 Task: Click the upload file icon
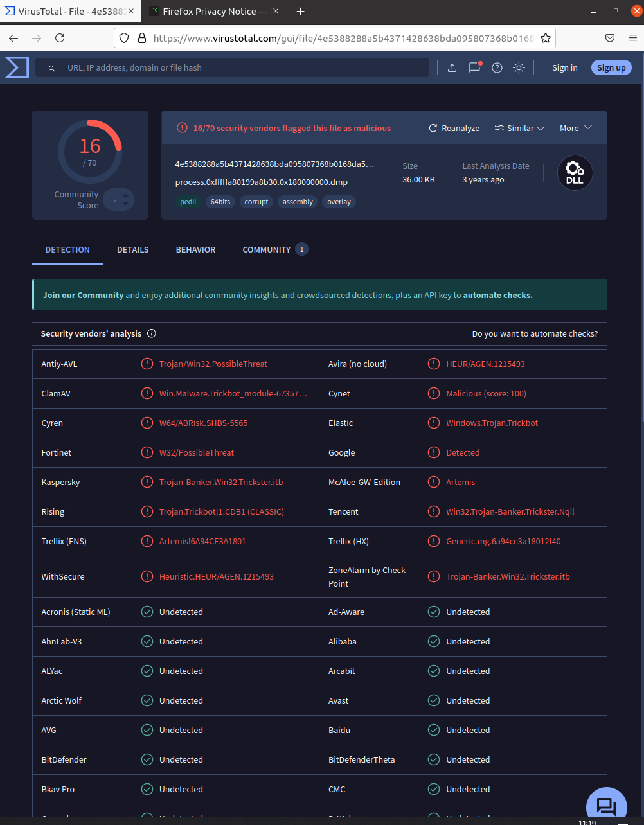(x=452, y=67)
